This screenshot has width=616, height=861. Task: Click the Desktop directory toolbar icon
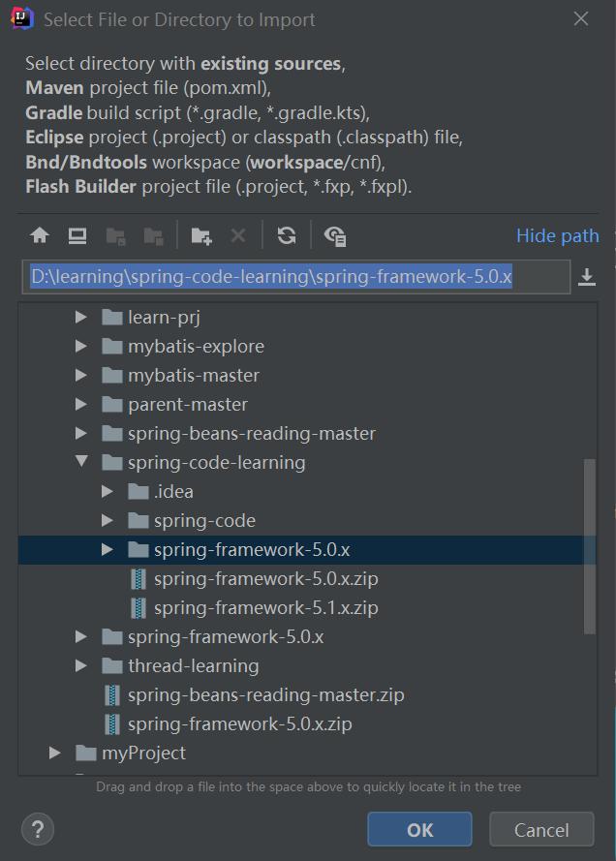(x=77, y=235)
